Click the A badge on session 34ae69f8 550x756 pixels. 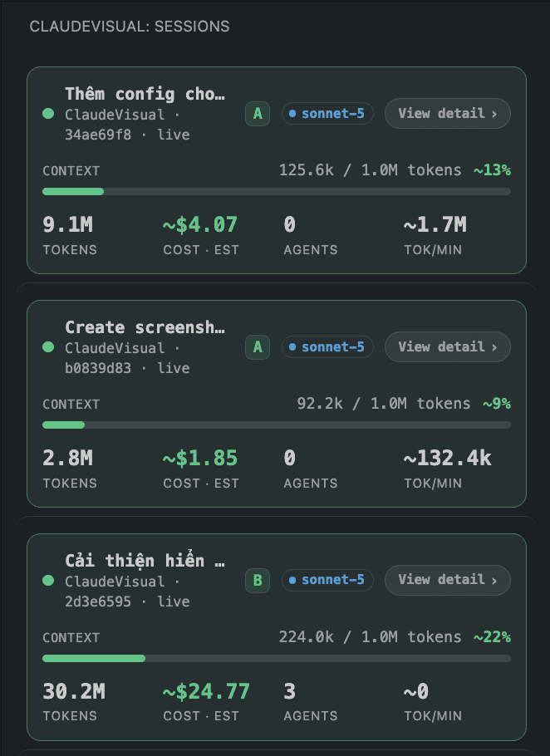pos(258,114)
